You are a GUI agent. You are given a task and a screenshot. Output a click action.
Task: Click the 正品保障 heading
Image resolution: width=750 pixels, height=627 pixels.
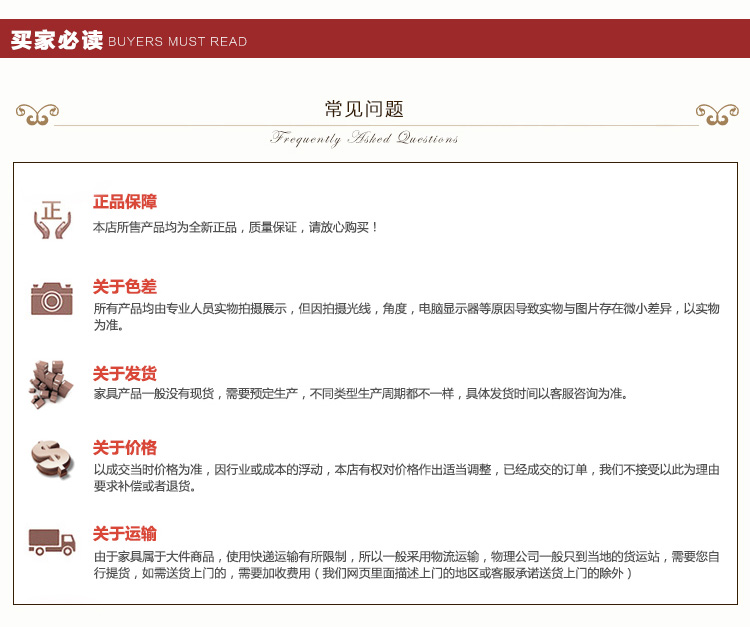[125, 202]
